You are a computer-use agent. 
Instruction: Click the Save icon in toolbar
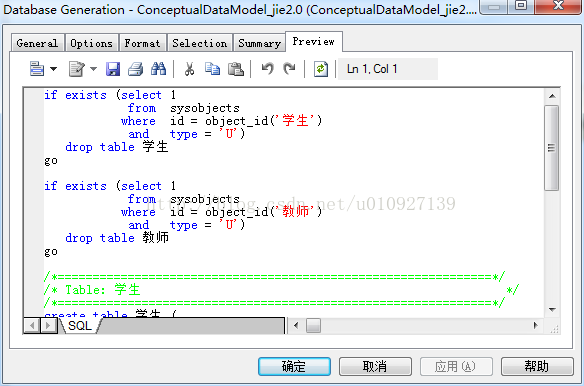[x=113, y=69]
